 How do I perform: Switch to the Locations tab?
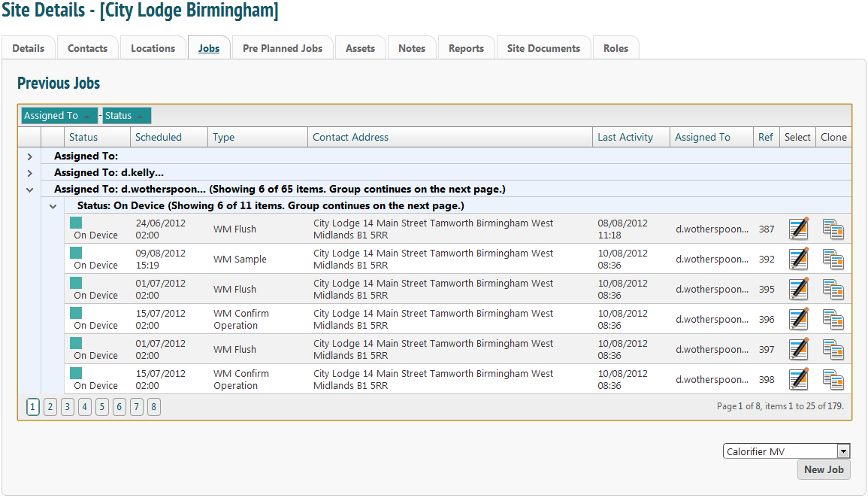point(153,48)
